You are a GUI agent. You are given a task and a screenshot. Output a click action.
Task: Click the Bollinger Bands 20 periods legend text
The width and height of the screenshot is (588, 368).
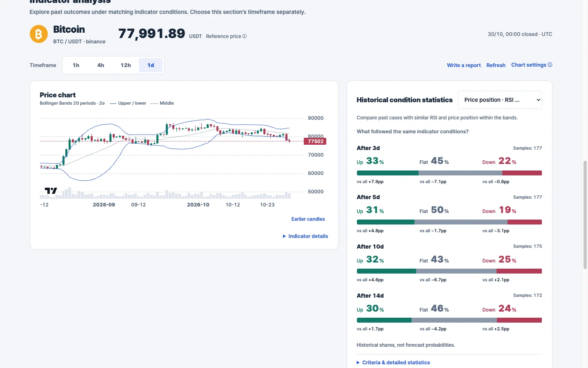[x=72, y=103]
